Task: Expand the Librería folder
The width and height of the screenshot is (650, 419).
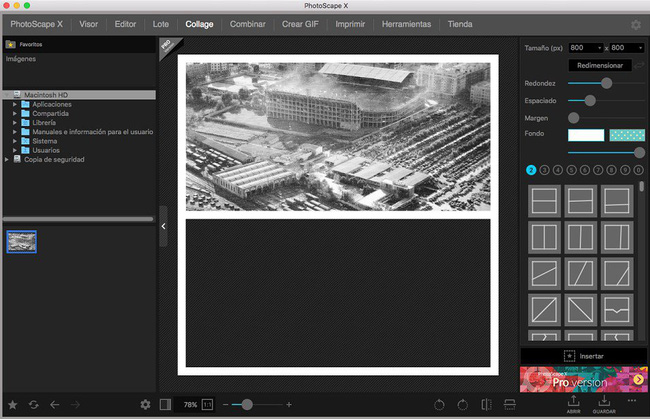Action: point(15,123)
